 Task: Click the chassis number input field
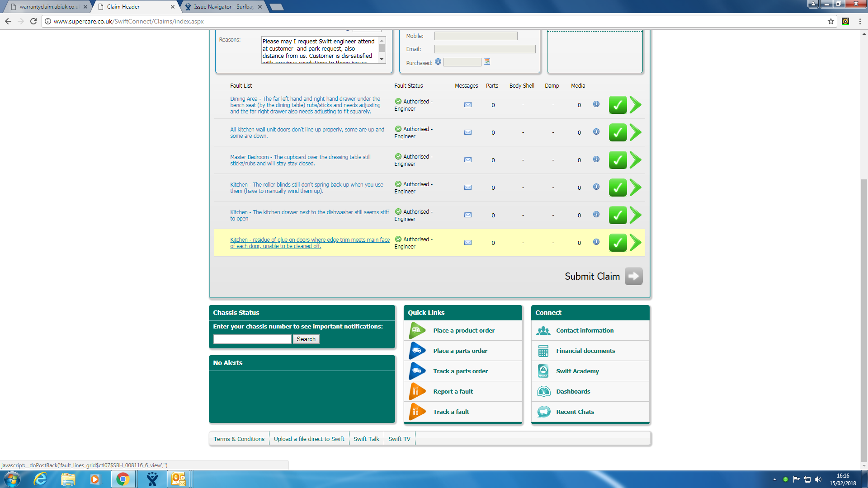[x=252, y=339]
